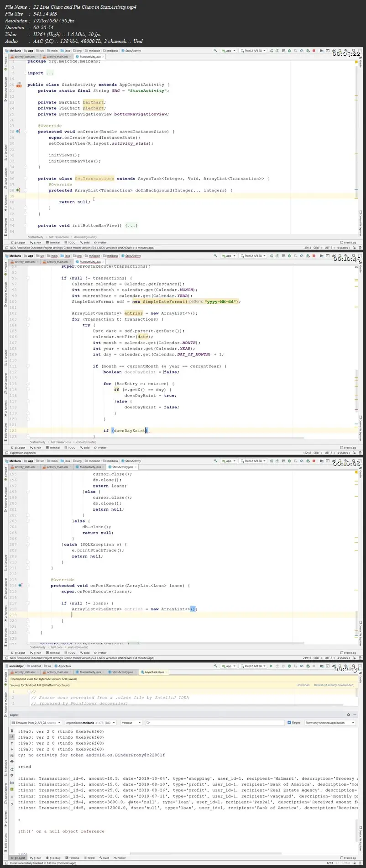Open the Emulator Pixel_2_API_28 device dropdown
Screen dimensions: 366x868
pos(36,723)
